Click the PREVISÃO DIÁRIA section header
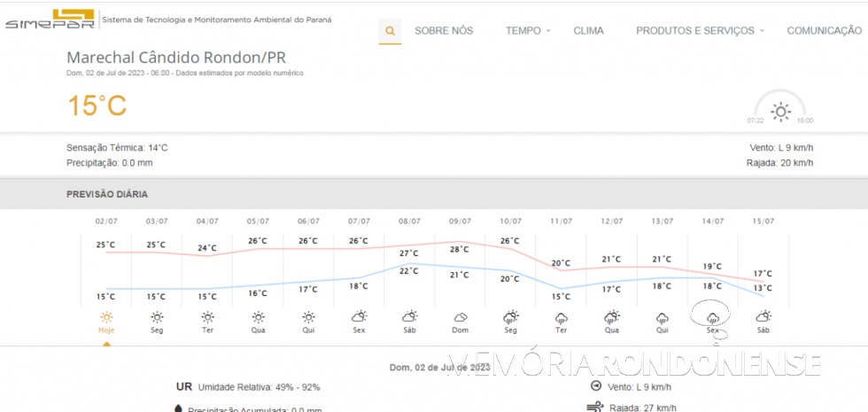 (x=107, y=194)
